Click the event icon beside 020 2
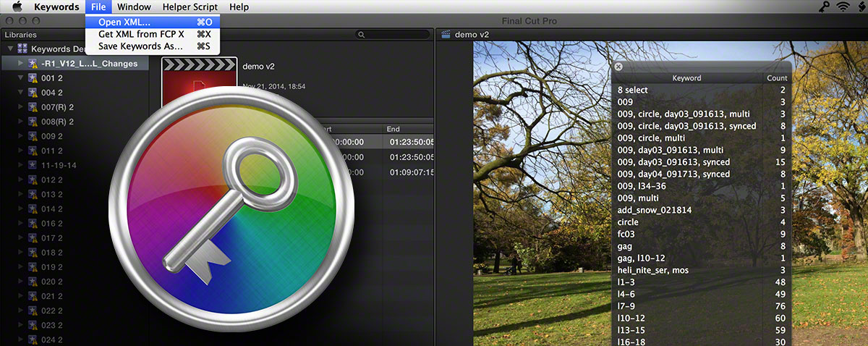This screenshot has height=346, width=868. pyautogui.click(x=33, y=281)
